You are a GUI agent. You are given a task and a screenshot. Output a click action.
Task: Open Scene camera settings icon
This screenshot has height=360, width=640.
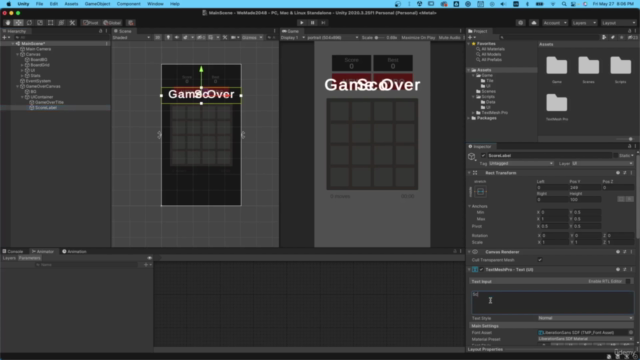click(x=233, y=38)
